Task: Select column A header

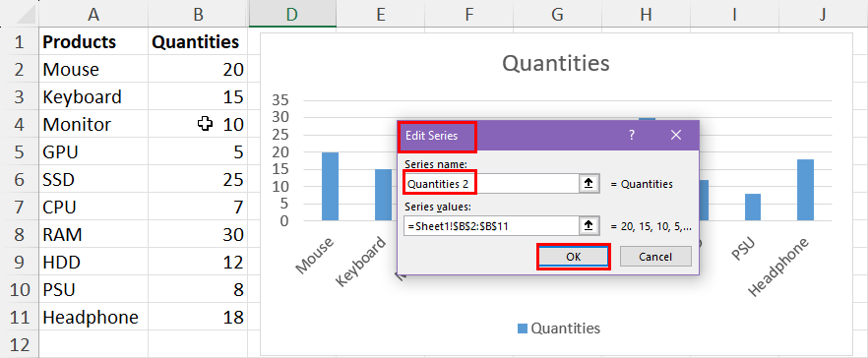Action: tap(93, 15)
